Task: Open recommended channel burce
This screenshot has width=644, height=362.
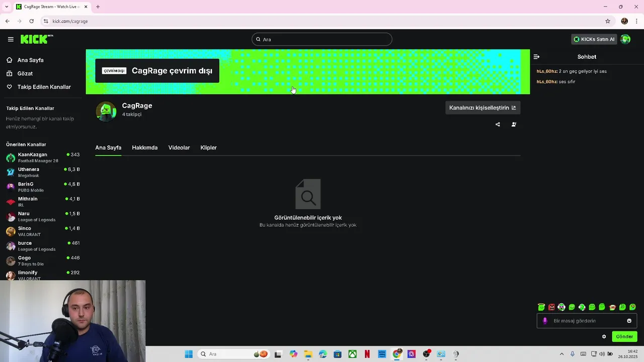Action: pos(43,246)
